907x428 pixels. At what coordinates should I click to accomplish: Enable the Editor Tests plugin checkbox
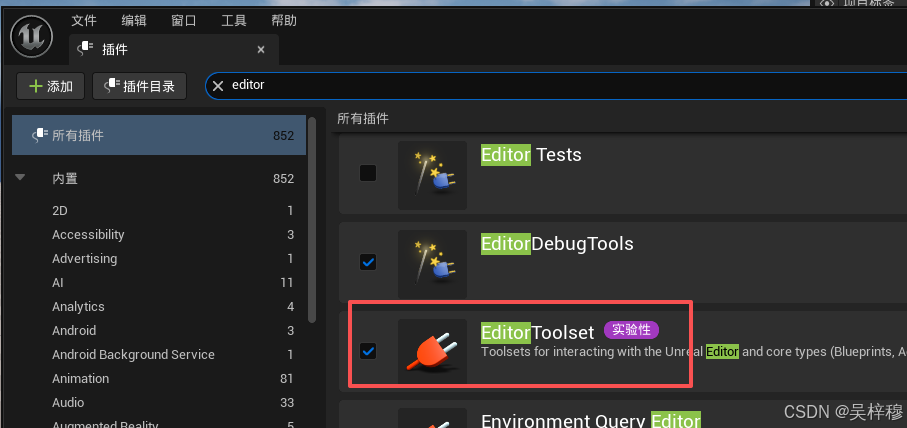(x=368, y=173)
